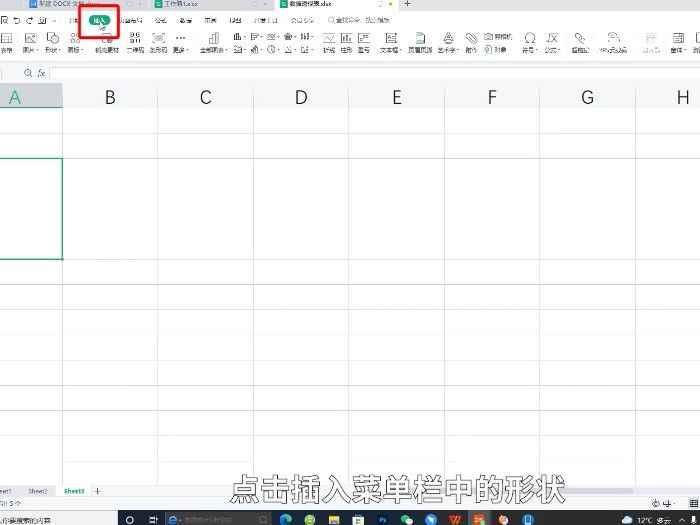The width and height of the screenshot is (700, 525).
Task: Open the Page Layout ribbon tab
Action: (x=131, y=20)
